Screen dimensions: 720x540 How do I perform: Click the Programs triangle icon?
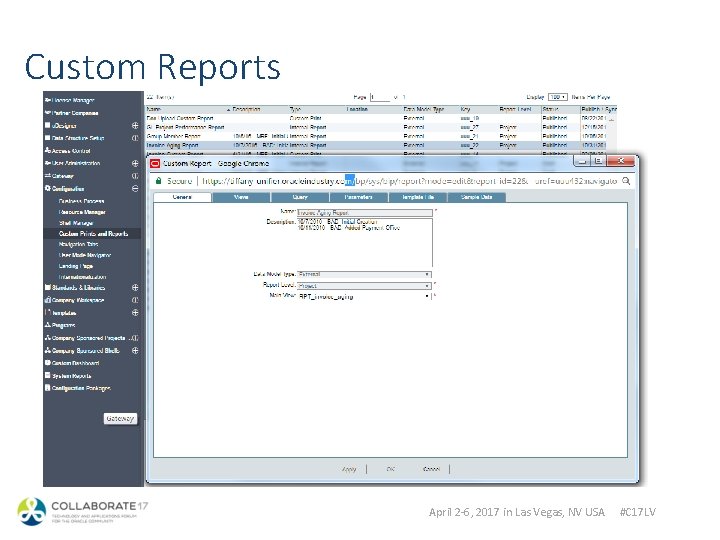47,325
